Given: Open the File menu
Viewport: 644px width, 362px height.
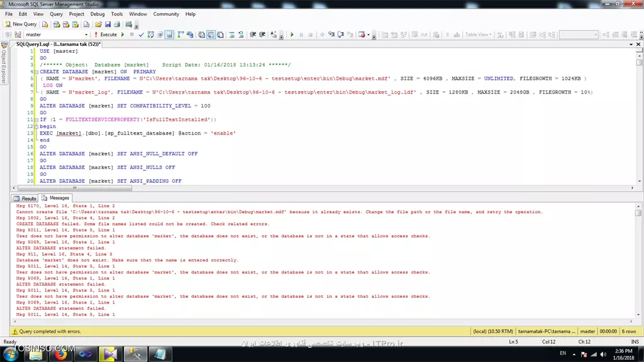Looking at the screenshot, I should [x=9, y=14].
